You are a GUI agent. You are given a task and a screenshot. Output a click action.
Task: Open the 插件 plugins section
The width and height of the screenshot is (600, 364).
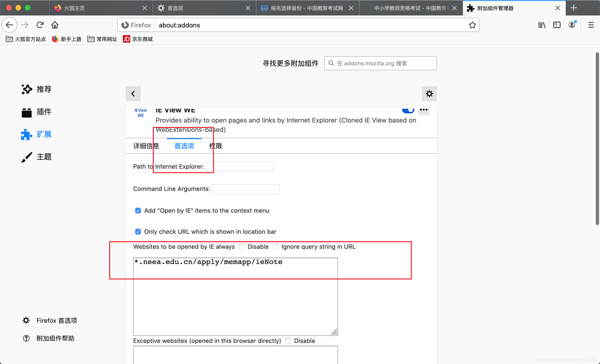point(37,111)
